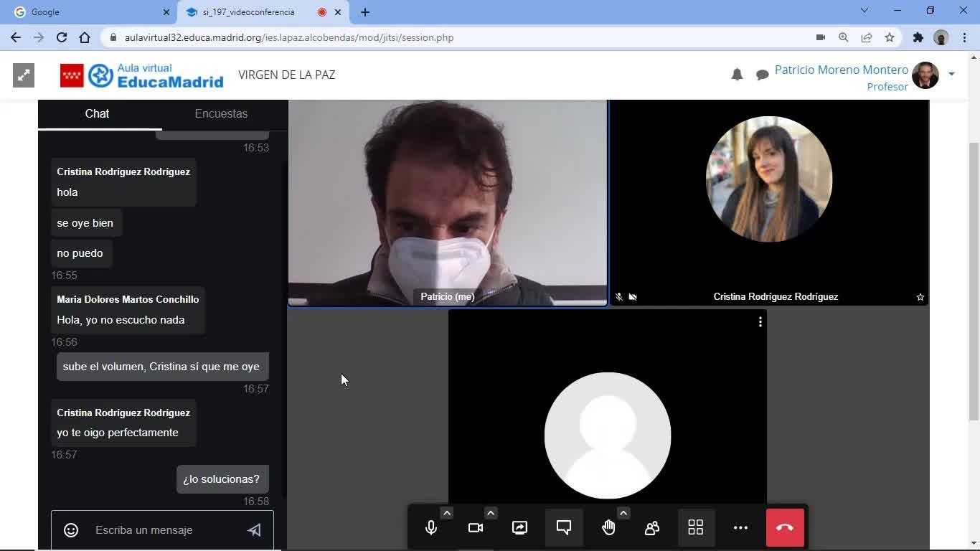Screen dimensions: 980x551
Task: Open the EducaMadrid Aula virtual home logo
Action: click(x=142, y=75)
